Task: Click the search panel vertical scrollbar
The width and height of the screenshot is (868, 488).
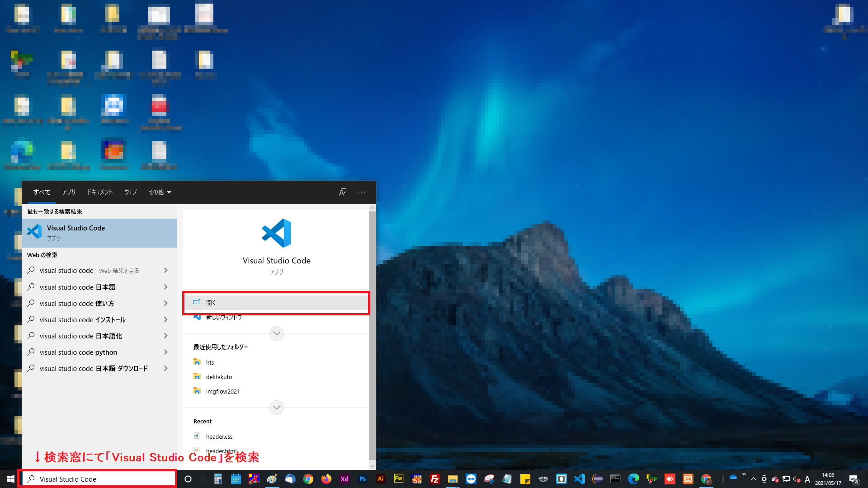Action: [373, 337]
